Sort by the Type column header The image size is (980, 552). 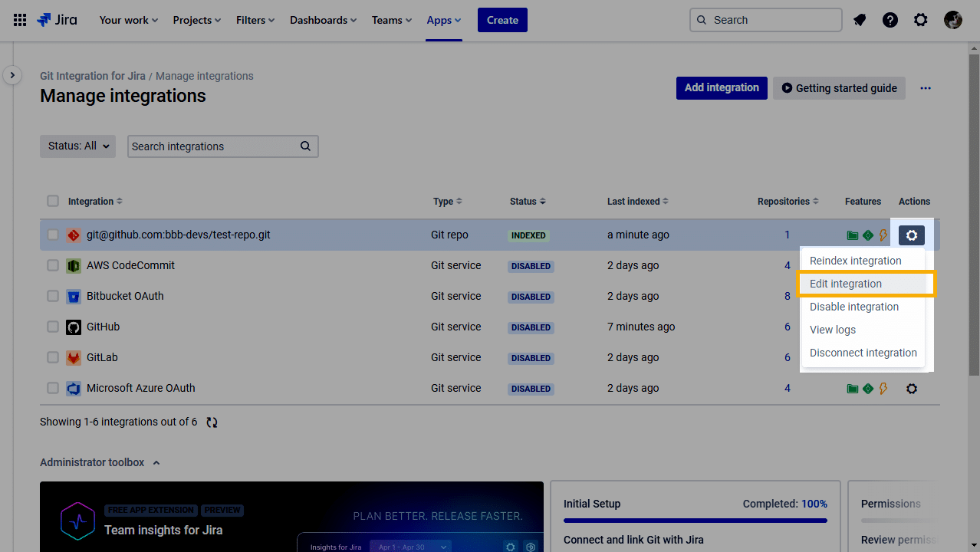pyautogui.click(x=448, y=202)
